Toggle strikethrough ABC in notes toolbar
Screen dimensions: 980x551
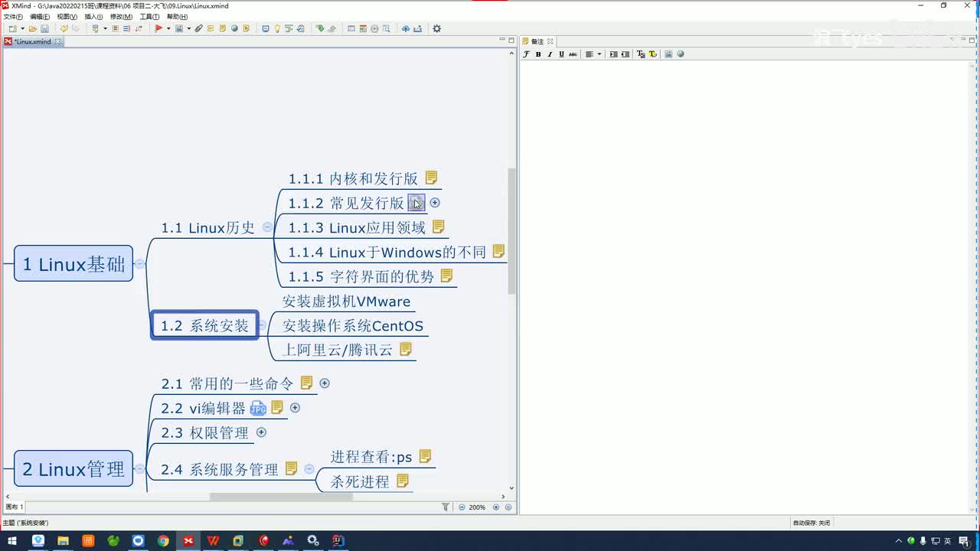click(573, 54)
